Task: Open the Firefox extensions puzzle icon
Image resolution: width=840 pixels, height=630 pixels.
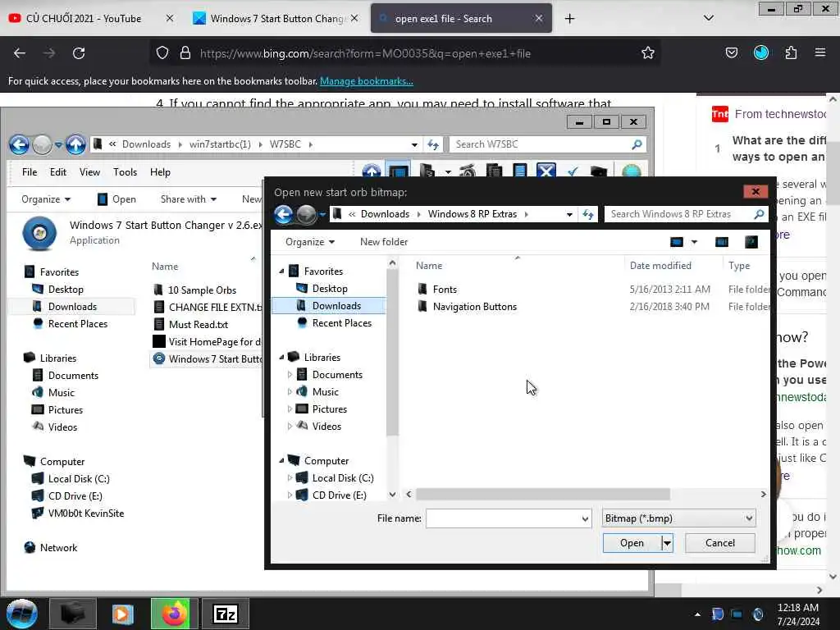Action: (791, 52)
